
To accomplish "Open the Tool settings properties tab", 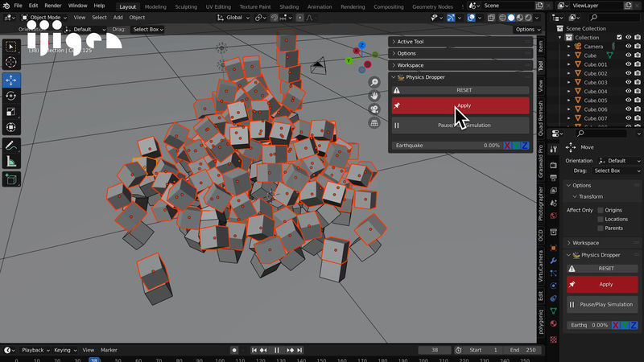I will 553,150.
